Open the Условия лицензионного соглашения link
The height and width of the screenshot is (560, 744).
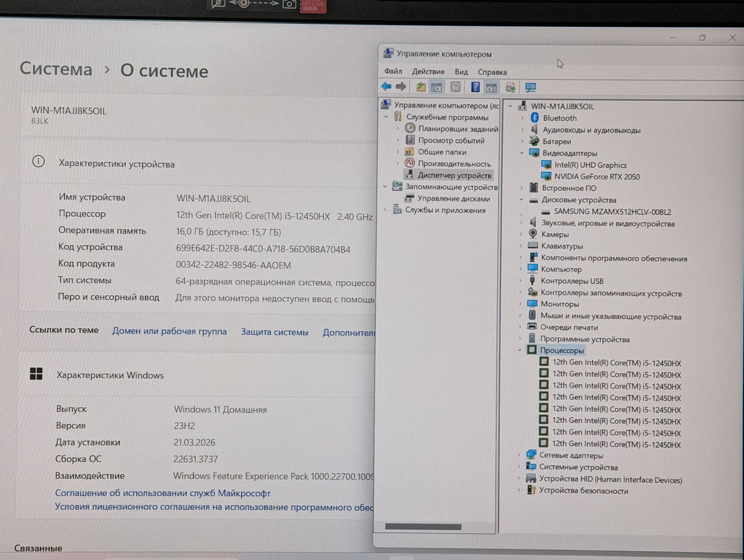pyautogui.click(x=214, y=507)
